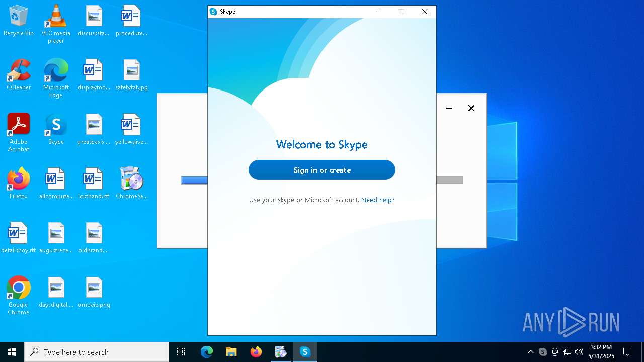Select the daysdigital... image file
The image size is (644, 362).
tap(56, 293)
